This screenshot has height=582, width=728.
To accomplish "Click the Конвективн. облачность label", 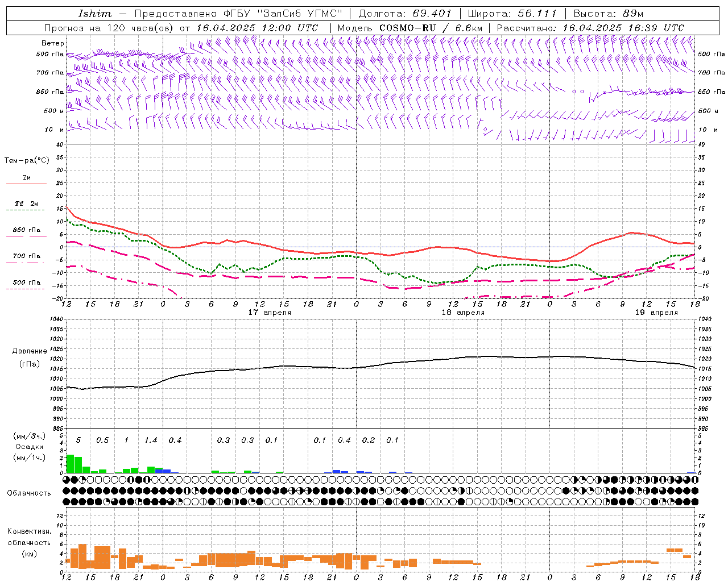I will pos(29,542).
